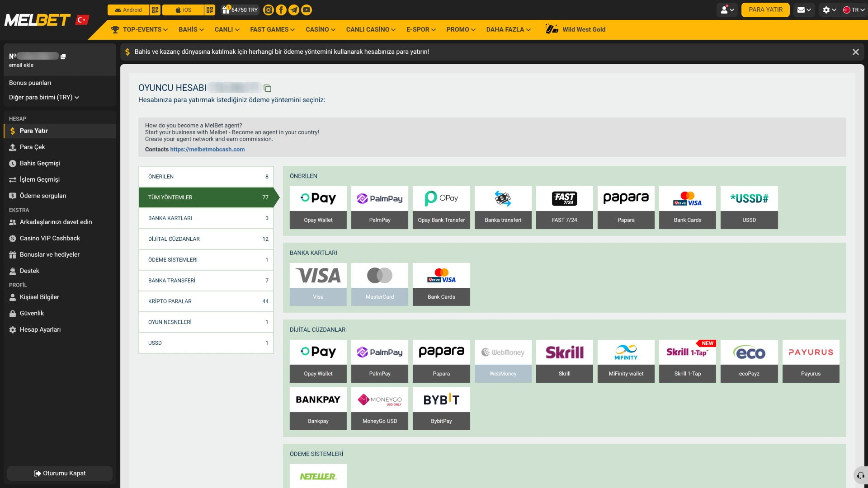Choose the Skrill 1-Tap payment tile
868x488 pixels.
click(x=688, y=361)
